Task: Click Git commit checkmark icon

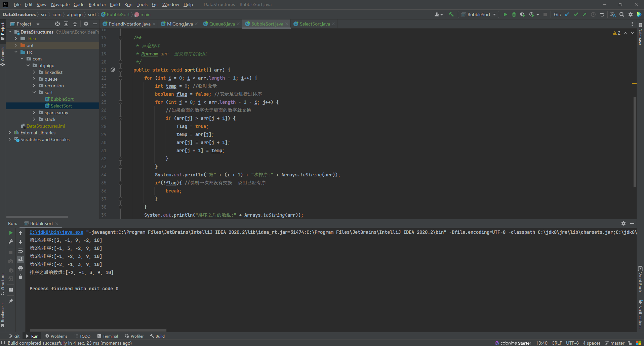Action: pos(576,14)
